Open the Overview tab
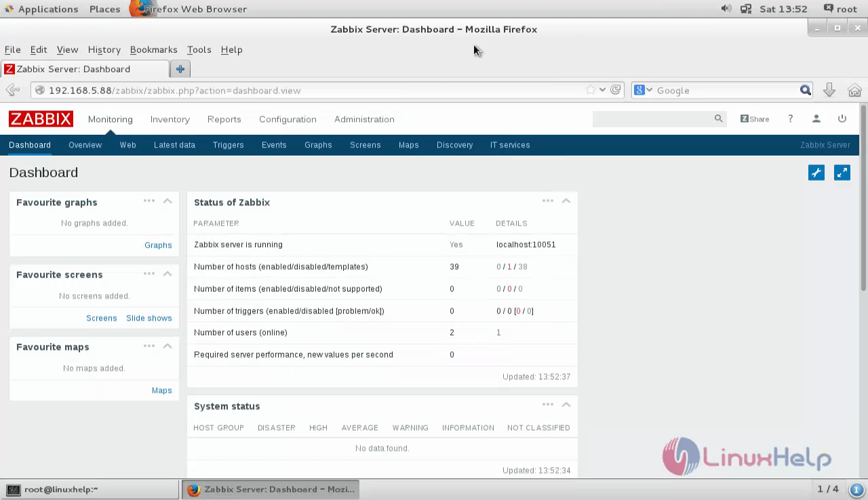The width and height of the screenshot is (868, 500). (85, 145)
